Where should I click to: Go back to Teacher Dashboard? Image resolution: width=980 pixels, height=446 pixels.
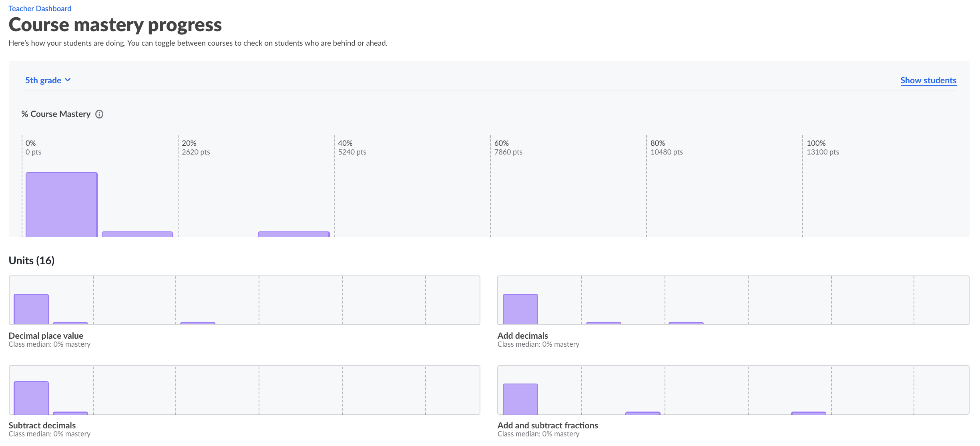(40, 8)
